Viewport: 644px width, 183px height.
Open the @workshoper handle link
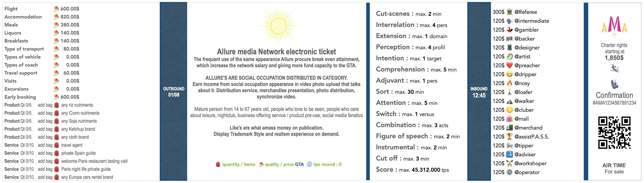click(530, 163)
